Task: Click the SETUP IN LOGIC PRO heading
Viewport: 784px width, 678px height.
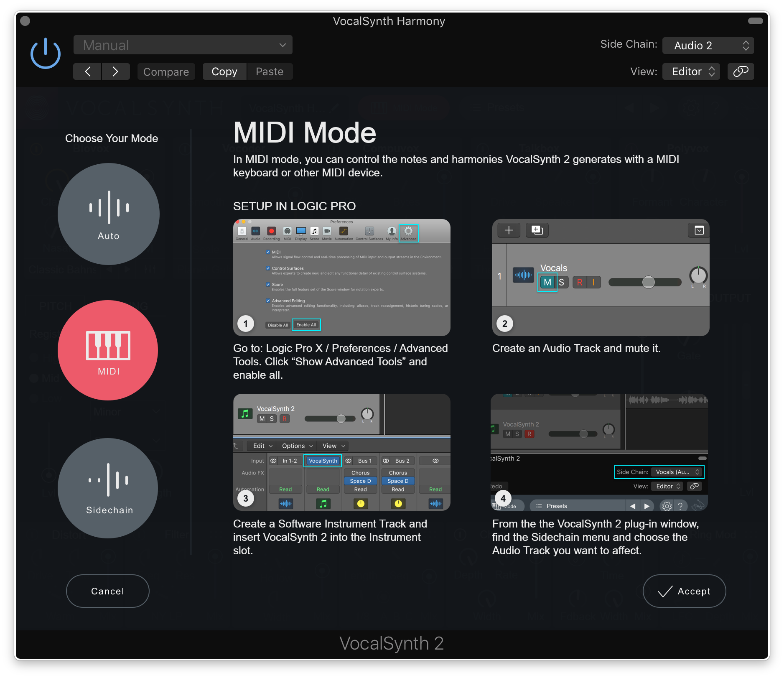Action: tap(294, 206)
